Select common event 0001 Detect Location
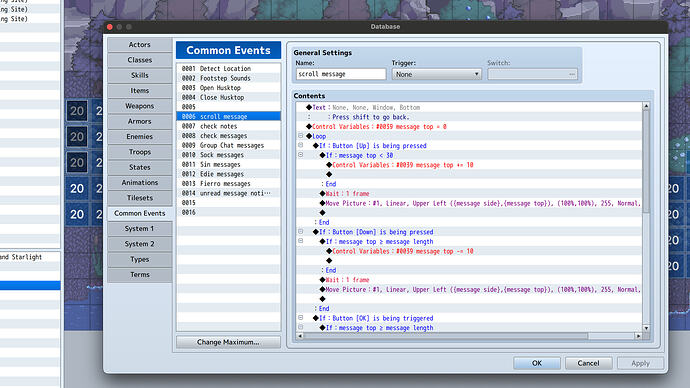The image size is (690, 388). click(228, 69)
